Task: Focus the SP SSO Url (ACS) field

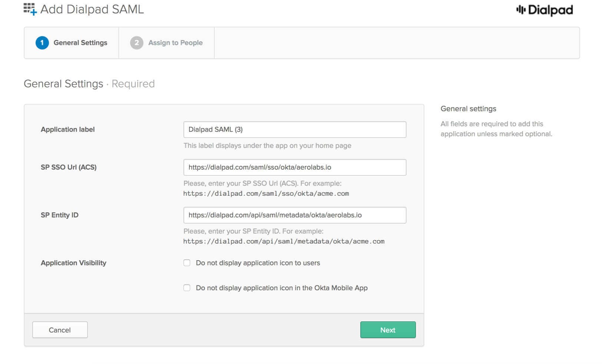Action: (x=295, y=167)
